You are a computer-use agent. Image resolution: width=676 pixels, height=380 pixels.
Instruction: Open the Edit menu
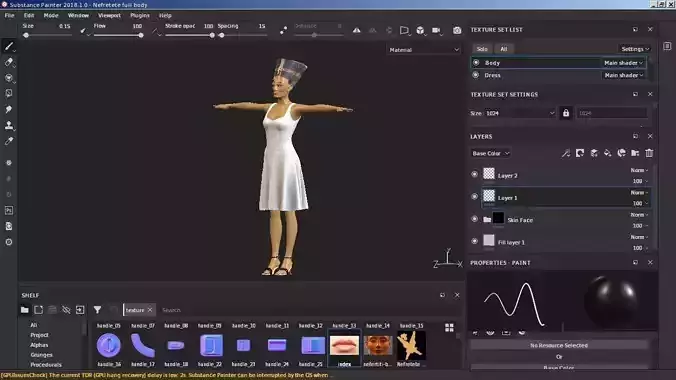[29, 16]
